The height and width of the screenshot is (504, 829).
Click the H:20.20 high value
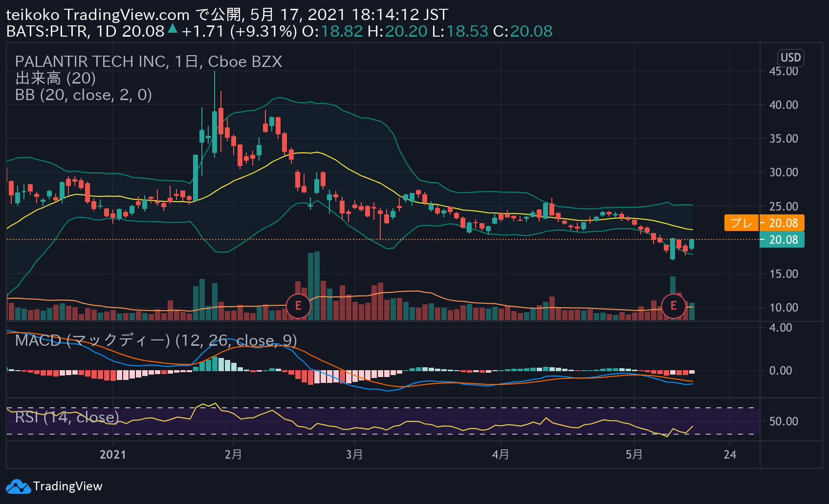point(397,31)
